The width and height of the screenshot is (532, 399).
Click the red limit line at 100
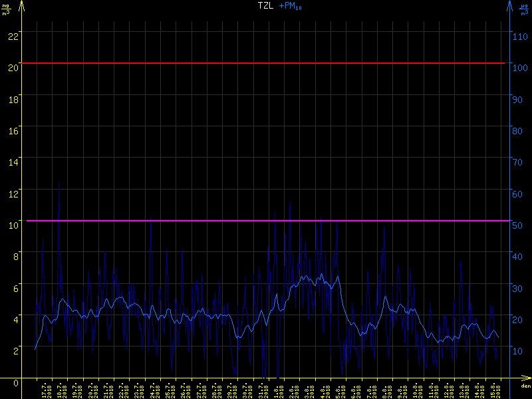pos(266,63)
